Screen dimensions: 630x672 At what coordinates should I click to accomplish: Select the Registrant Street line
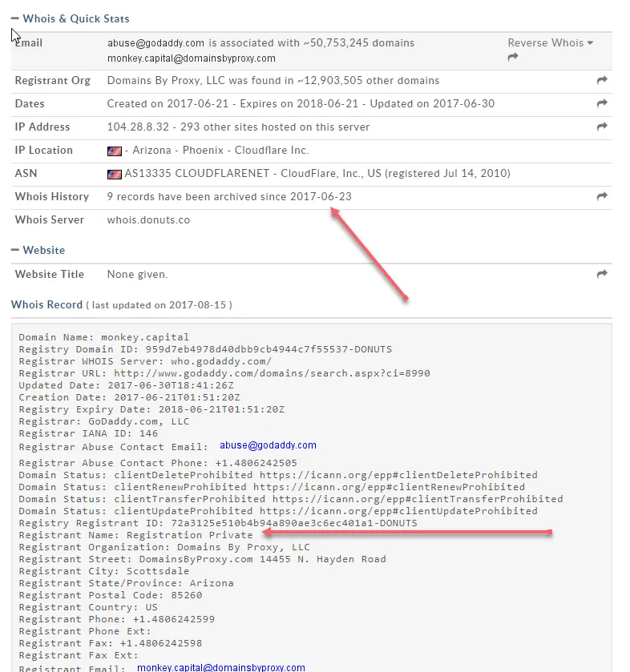point(202,559)
